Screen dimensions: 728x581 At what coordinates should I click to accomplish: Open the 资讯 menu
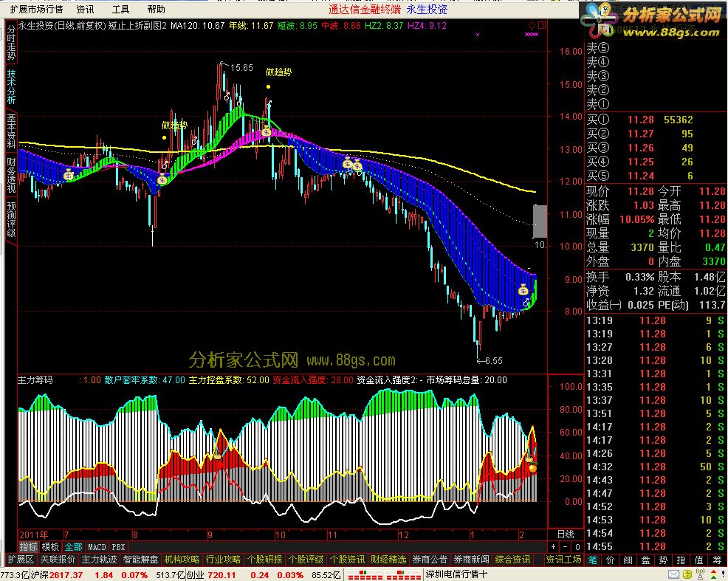85,10
